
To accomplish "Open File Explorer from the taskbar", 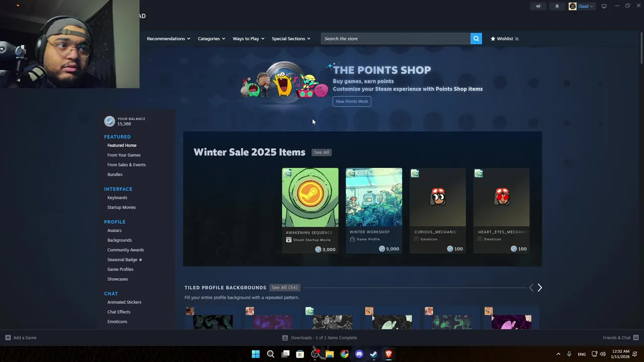I will coord(330,354).
